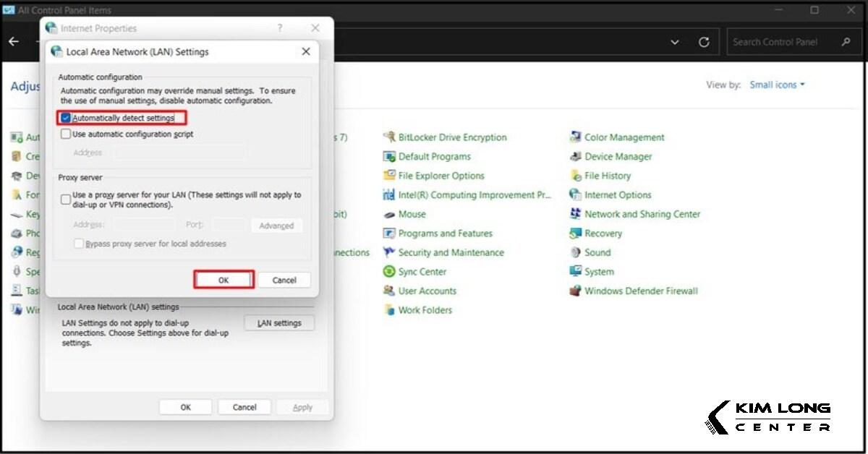Click the Sync Center icon
The width and height of the screenshot is (868, 454).
[389, 272]
